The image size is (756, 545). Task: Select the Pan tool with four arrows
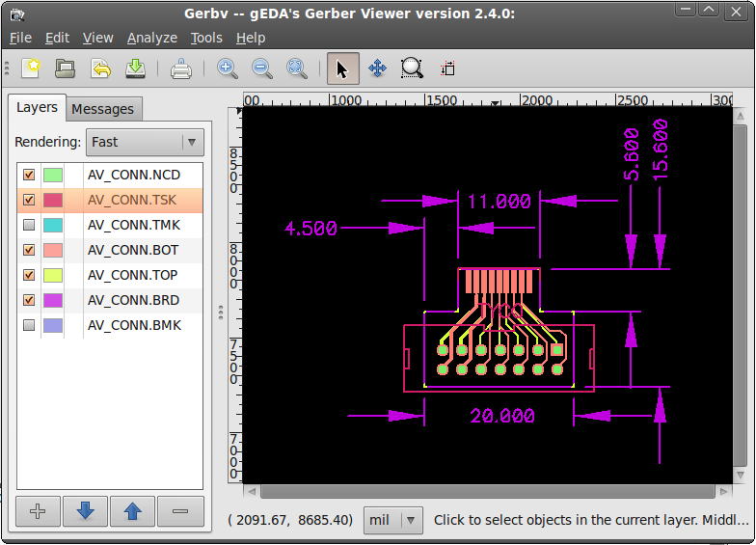point(378,68)
